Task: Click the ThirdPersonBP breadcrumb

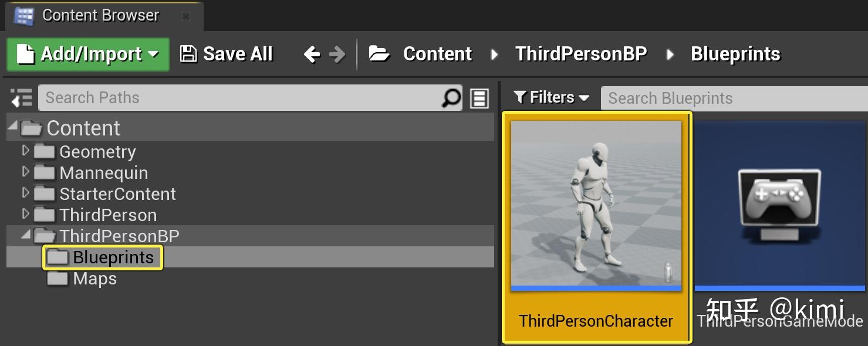Action: (581, 54)
